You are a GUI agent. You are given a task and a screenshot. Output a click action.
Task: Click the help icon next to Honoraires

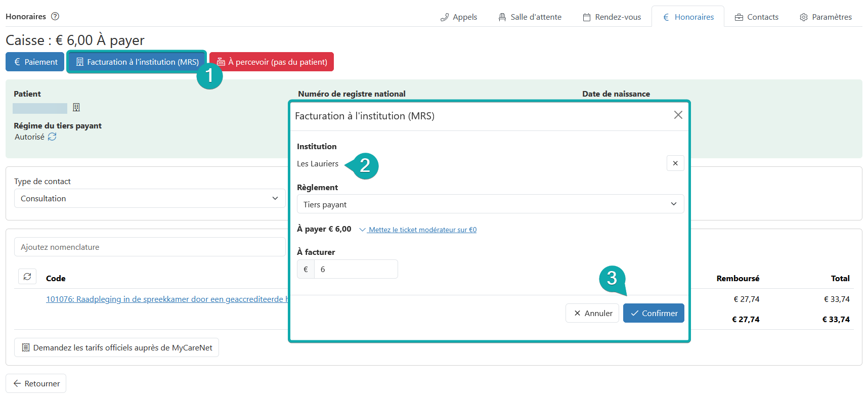tap(55, 16)
